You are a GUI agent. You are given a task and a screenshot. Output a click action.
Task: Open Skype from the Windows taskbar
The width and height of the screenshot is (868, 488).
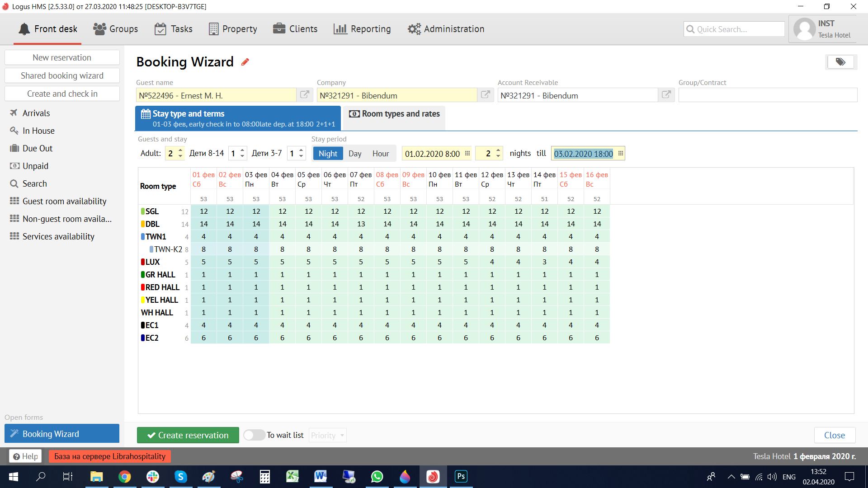coord(180,477)
